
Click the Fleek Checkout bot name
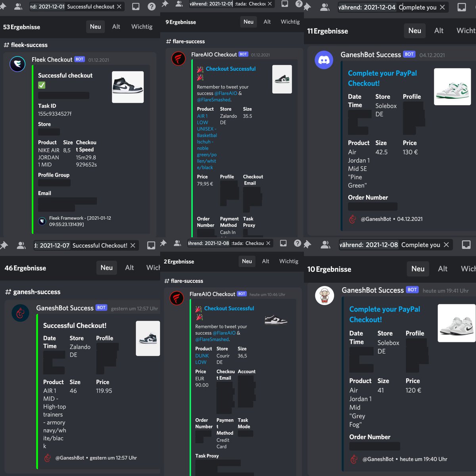pyautogui.click(x=52, y=59)
